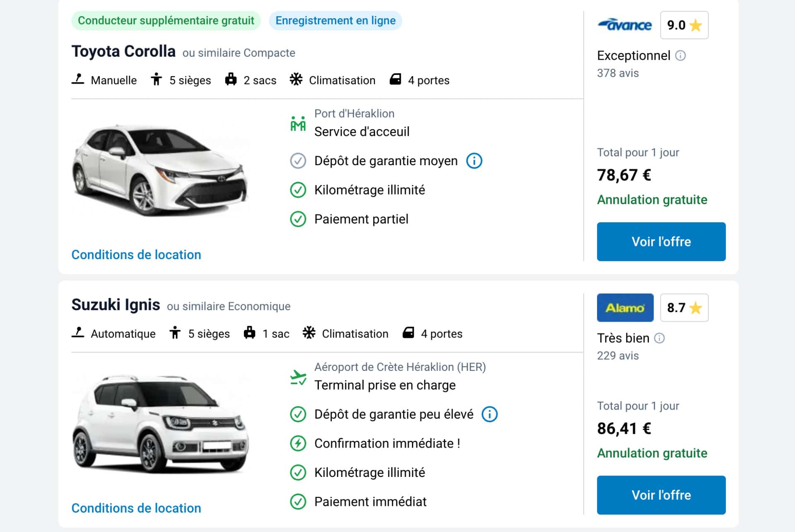Viewport: 795px width, 532px height.
Task: Click the 2 sacs luggage icon
Action: pyautogui.click(x=231, y=79)
